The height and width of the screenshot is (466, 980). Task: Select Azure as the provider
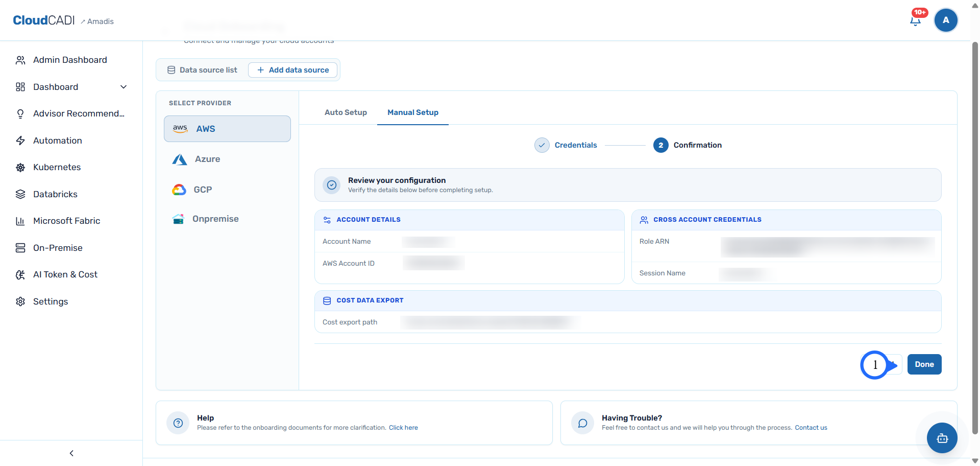pos(227,159)
